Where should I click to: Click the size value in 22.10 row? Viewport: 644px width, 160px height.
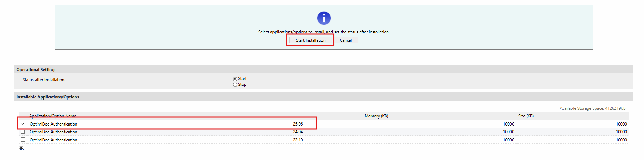pos(621,140)
